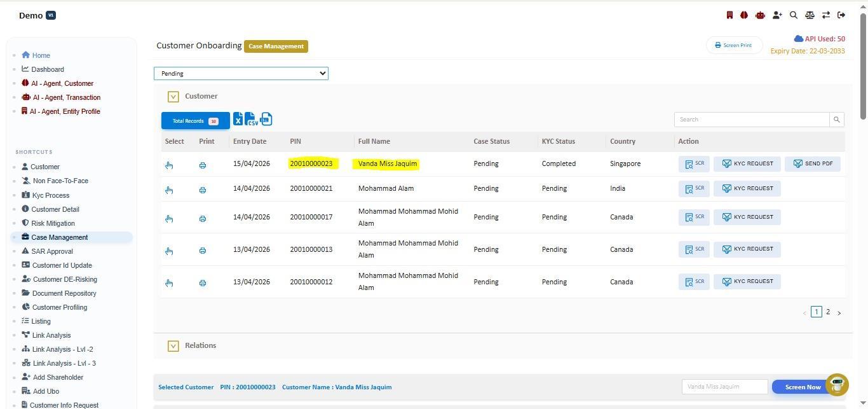Open Add Shareholder shortcut
This screenshot has width=868, height=409.
point(52,377)
